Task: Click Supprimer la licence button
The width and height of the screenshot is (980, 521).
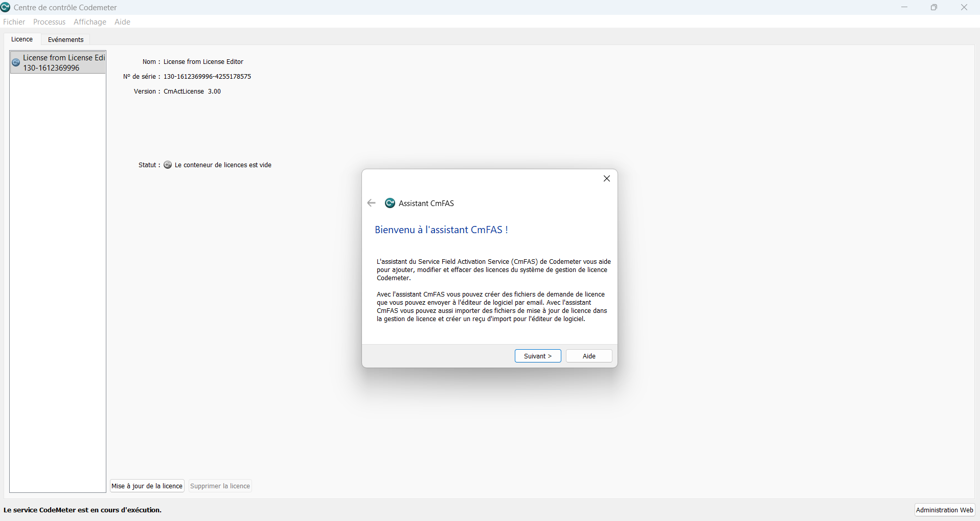Action: 220,486
